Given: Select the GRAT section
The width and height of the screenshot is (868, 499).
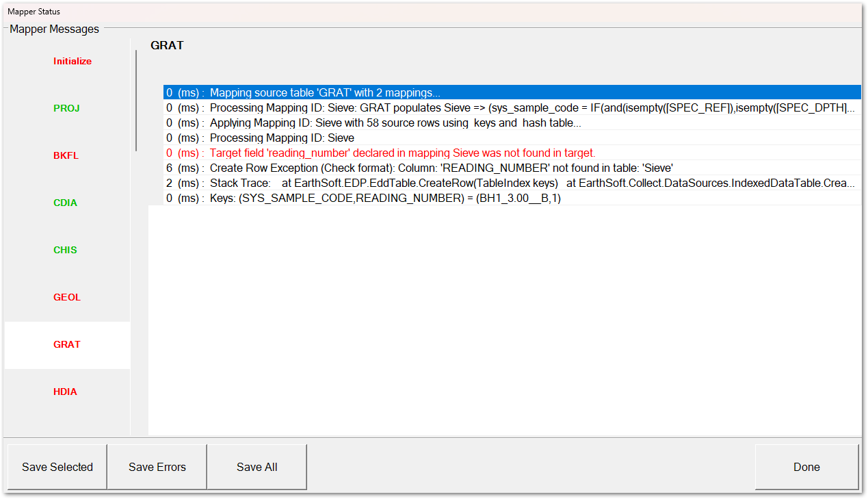Looking at the screenshot, I should tap(66, 344).
